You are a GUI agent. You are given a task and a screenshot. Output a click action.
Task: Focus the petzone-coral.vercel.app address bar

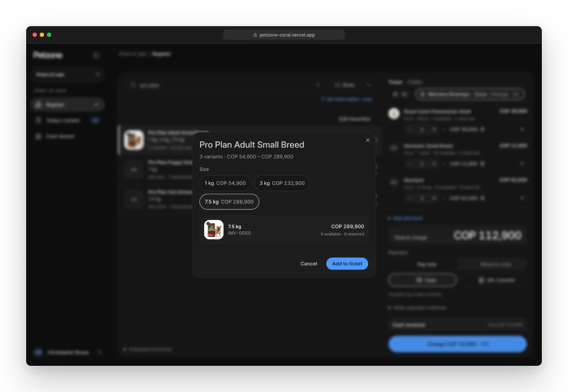click(x=284, y=35)
